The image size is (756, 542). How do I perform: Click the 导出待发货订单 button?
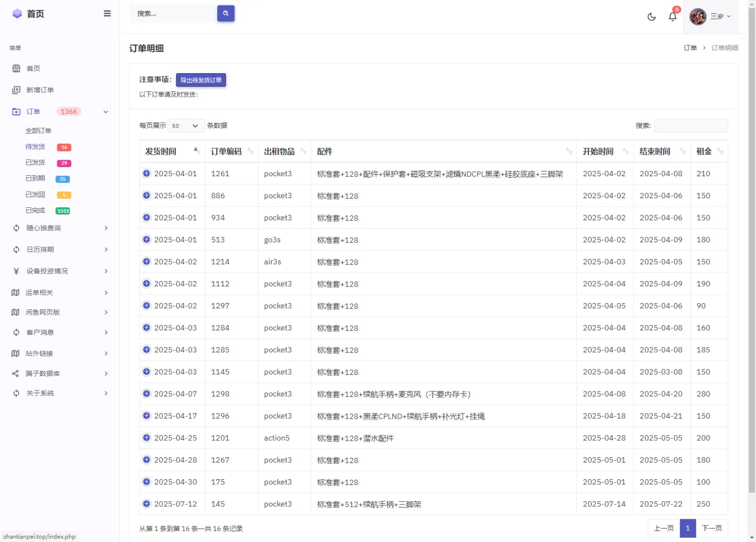[201, 80]
